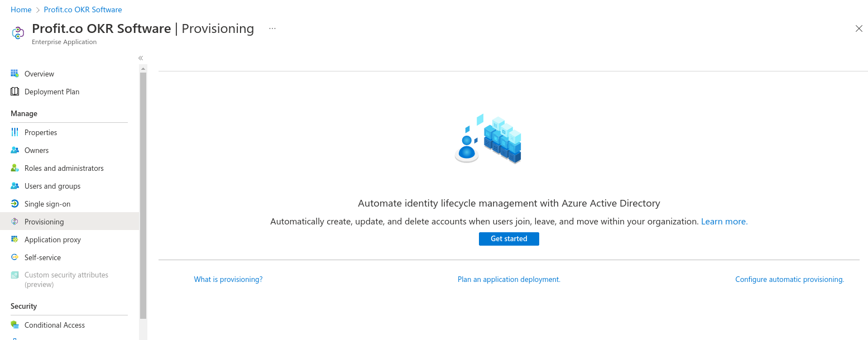Click the Overview grid icon

pyautogui.click(x=15, y=74)
